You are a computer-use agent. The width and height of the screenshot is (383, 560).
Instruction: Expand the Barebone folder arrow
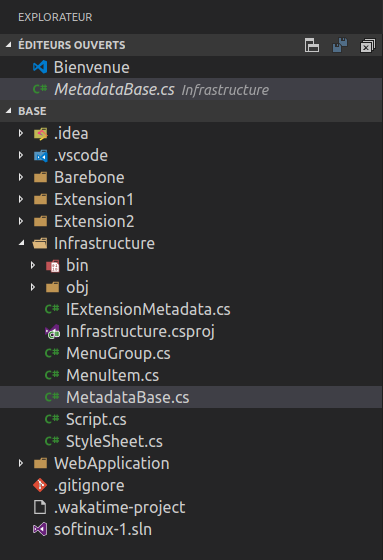21,177
